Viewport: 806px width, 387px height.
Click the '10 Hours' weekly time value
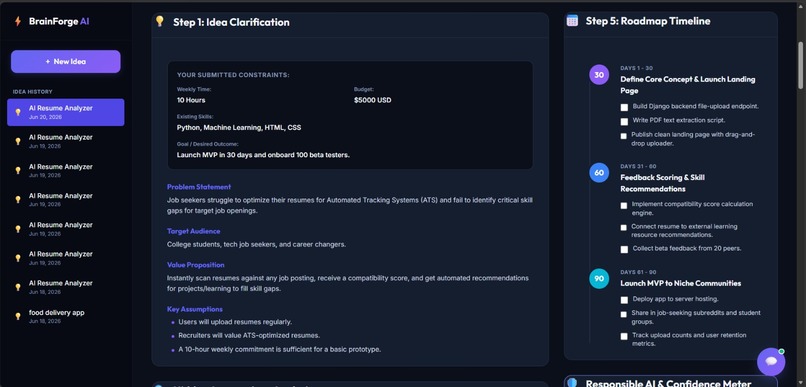[x=191, y=100]
